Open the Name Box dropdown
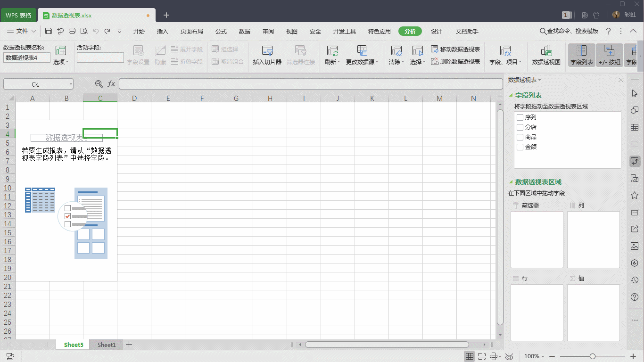This screenshot has height=362, width=644. pyautogui.click(x=71, y=83)
